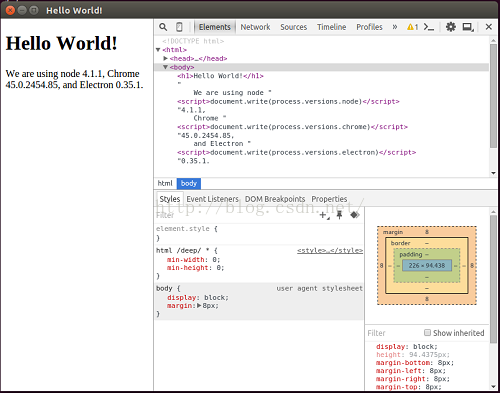Open the DOM Breakpoints sub-tab
The width and height of the screenshot is (500, 393).
(275, 199)
